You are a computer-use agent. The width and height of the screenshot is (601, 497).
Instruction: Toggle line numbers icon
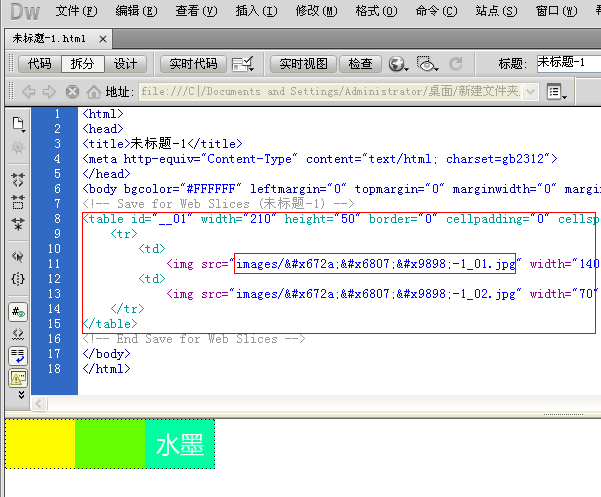pos(18,312)
